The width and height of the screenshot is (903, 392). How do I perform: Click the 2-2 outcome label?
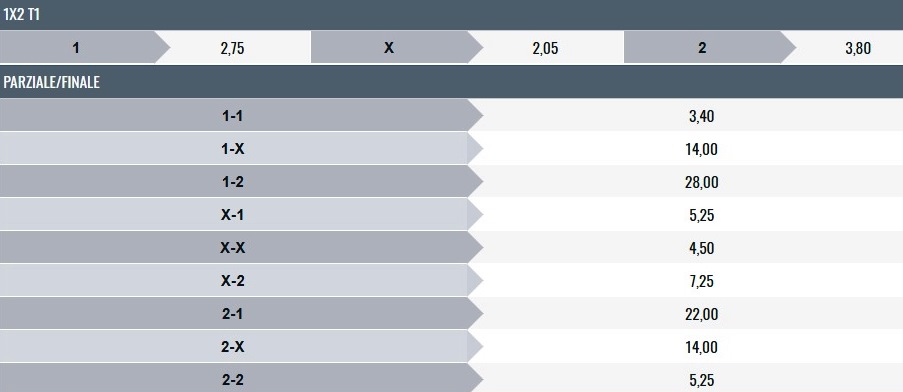(x=233, y=380)
